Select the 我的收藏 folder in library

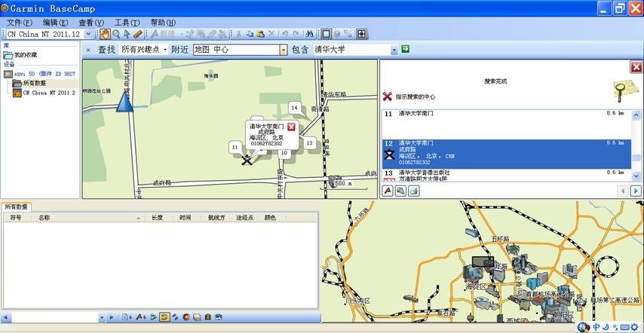[x=20, y=55]
